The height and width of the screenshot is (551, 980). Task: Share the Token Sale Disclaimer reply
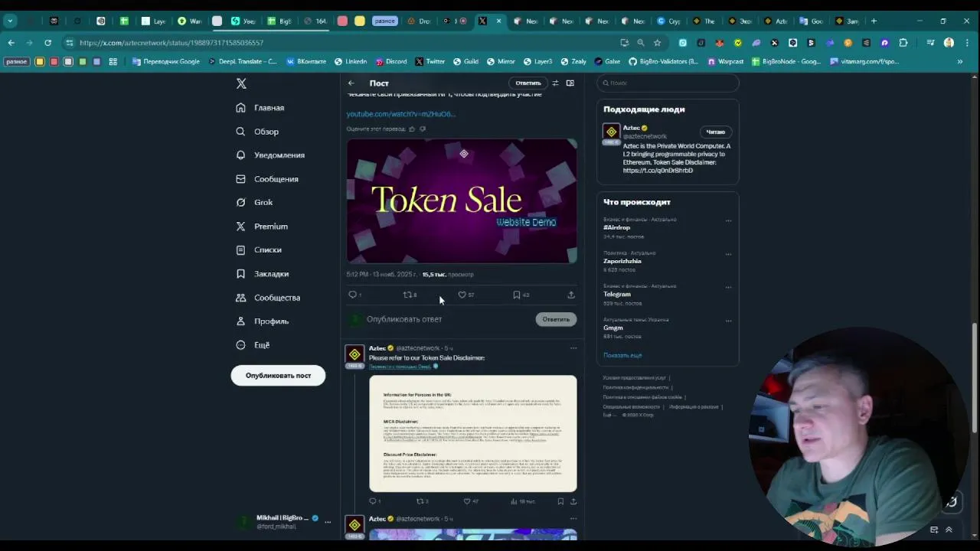[573, 501]
